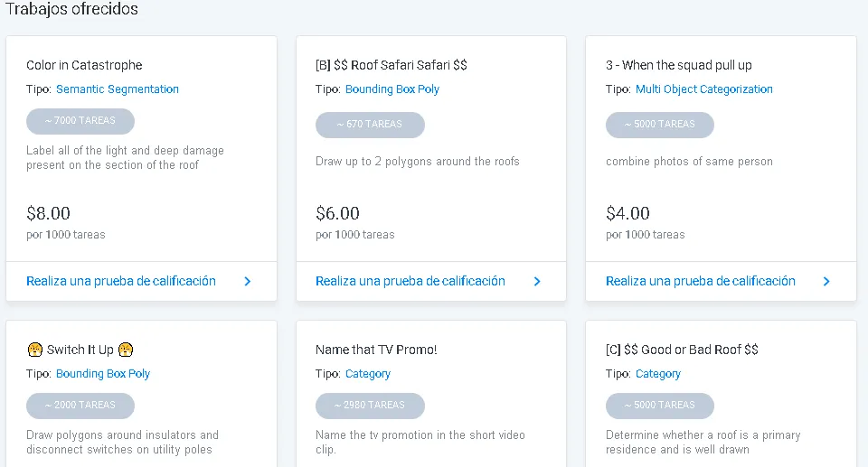Select Bounding Box Poly type under Switch It Up

coord(103,373)
